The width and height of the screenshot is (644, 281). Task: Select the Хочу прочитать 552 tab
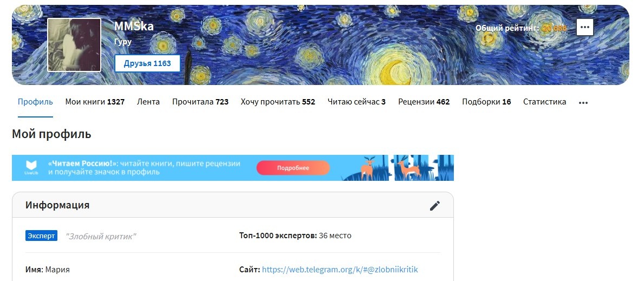[278, 102]
